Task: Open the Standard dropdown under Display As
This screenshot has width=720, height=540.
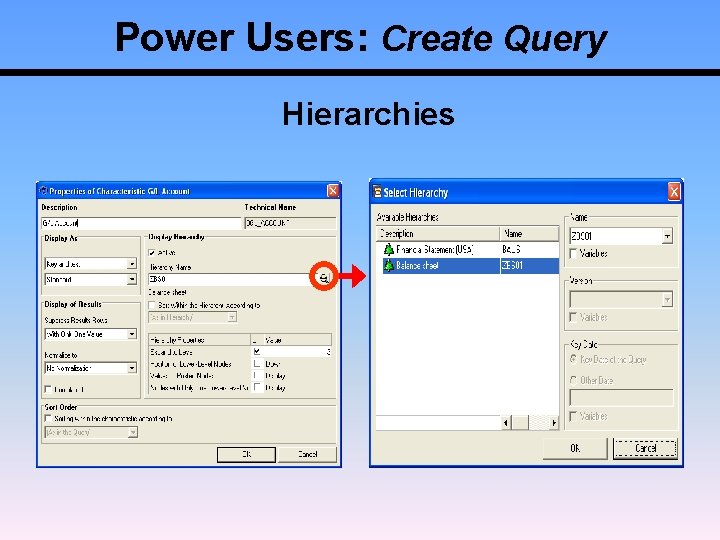Action: [132, 279]
